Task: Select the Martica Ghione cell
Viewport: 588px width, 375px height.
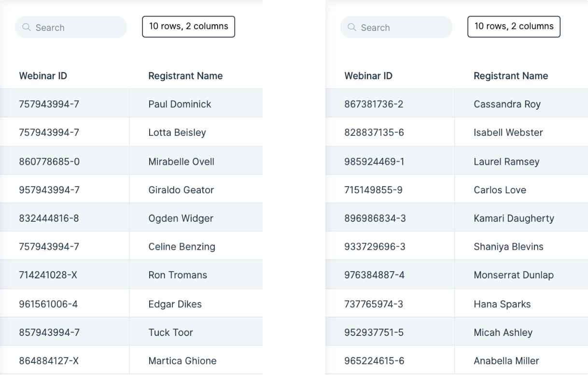Action: [196, 361]
